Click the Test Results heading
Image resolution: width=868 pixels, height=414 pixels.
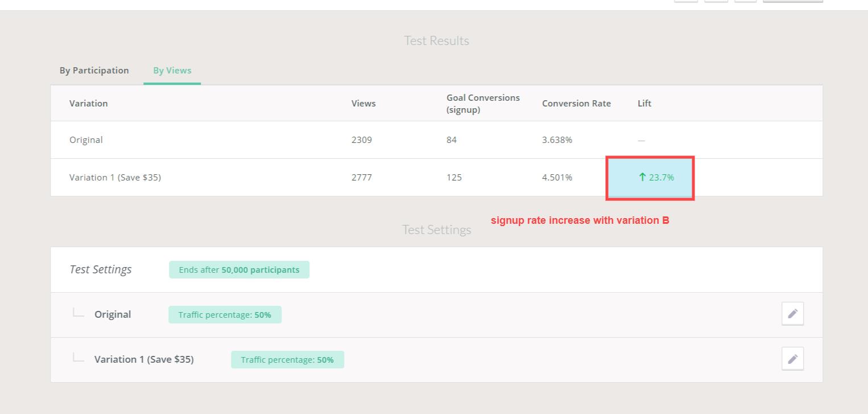[x=436, y=40]
